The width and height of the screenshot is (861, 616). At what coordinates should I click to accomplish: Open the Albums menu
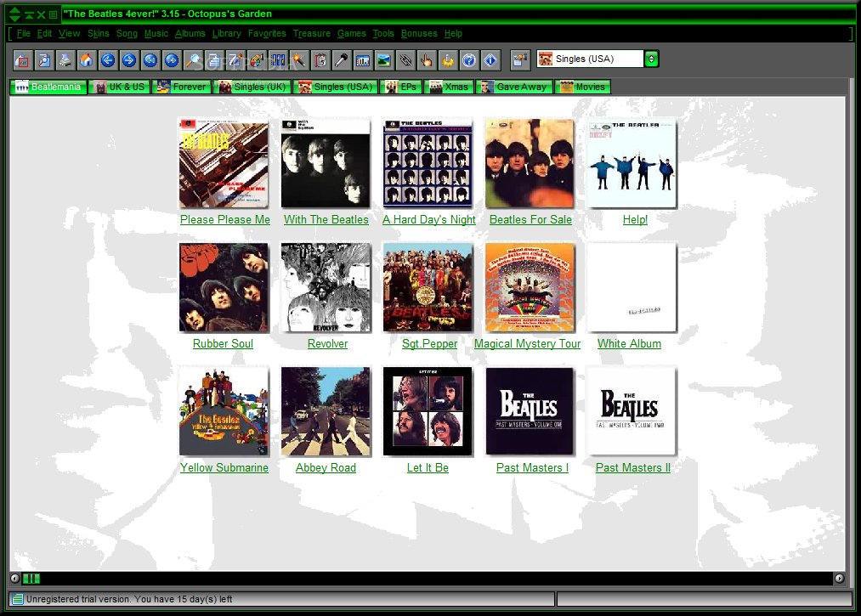click(190, 33)
